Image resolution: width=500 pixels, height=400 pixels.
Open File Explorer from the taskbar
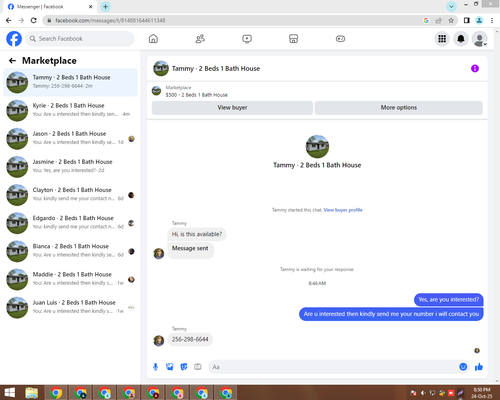[x=32, y=393]
